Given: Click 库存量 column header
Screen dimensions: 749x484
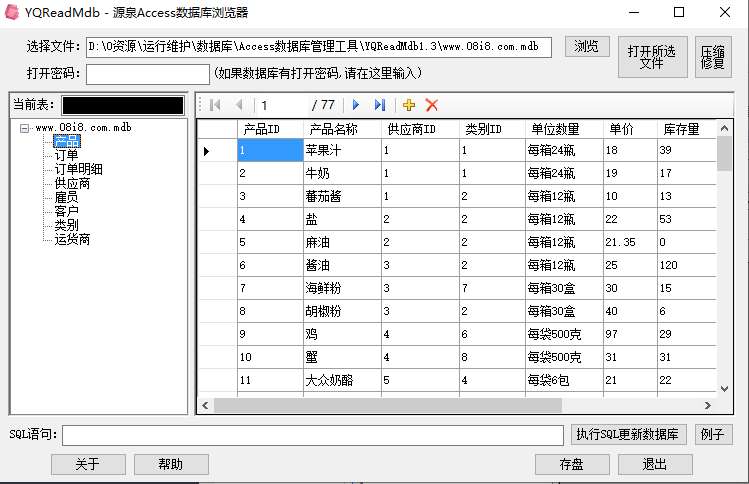Looking at the screenshot, I should [x=687, y=129].
